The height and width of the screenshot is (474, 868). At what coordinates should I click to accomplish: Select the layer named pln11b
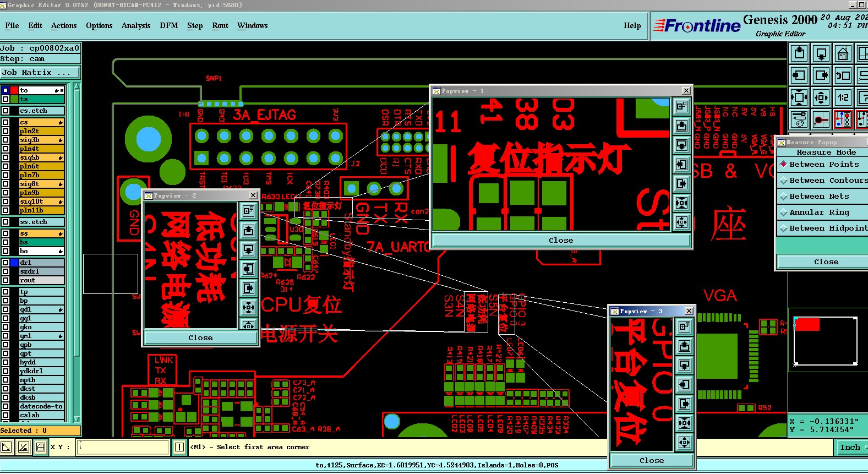tap(42, 210)
